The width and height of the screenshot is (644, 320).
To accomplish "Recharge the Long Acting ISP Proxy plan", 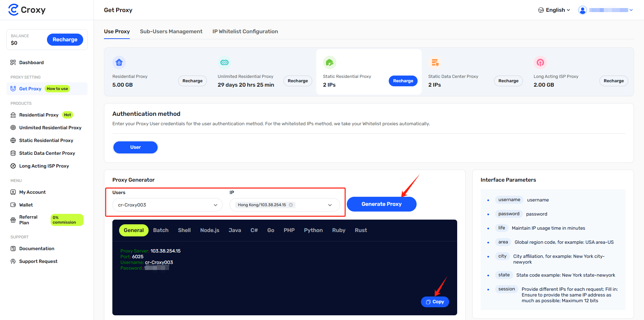I will pos(614,81).
